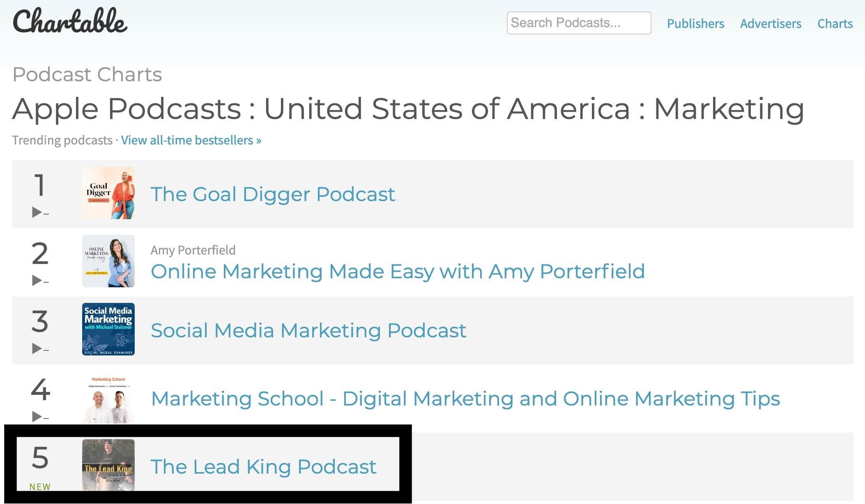Open Online Marketing Made Easy title link

click(398, 271)
